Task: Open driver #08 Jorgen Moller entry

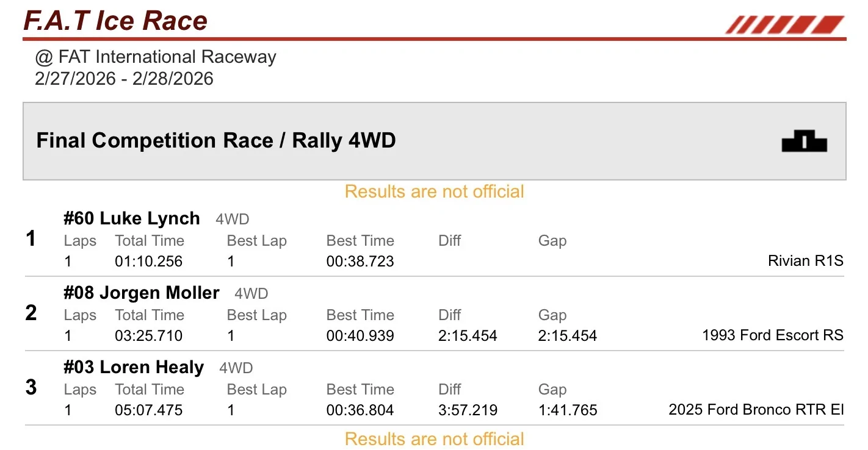Action: pos(141,293)
